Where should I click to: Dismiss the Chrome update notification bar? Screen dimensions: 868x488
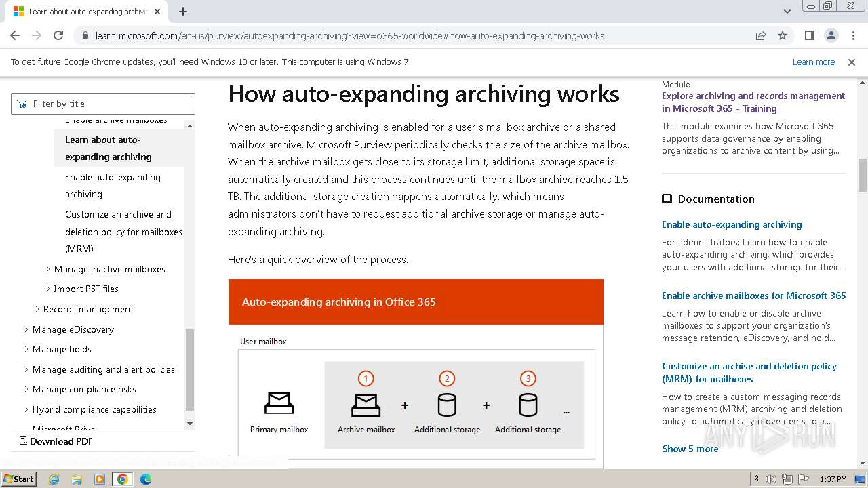(x=852, y=62)
